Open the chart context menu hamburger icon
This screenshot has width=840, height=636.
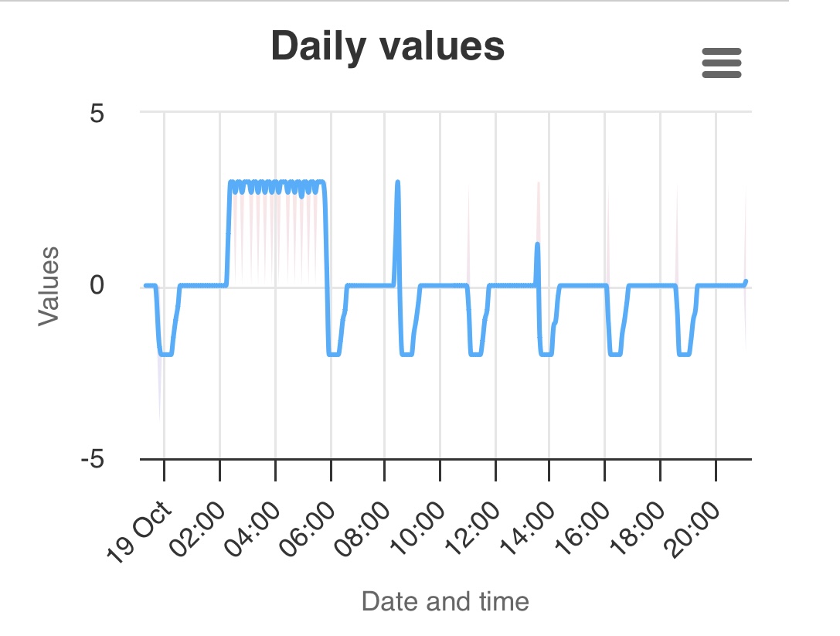tap(721, 63)
